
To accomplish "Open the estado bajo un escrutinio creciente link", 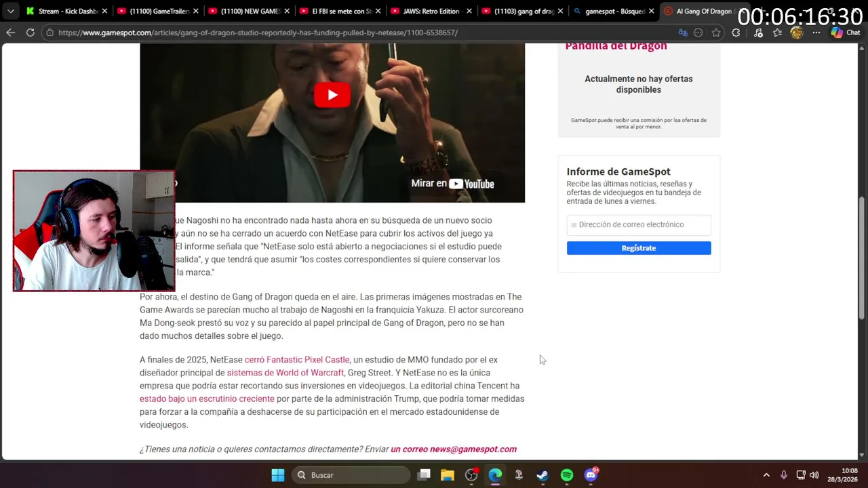I will [x=207, y=399].
